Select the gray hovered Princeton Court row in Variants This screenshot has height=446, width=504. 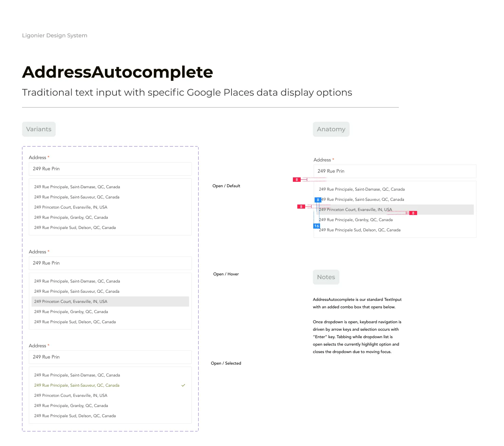[x=110, y=302]
